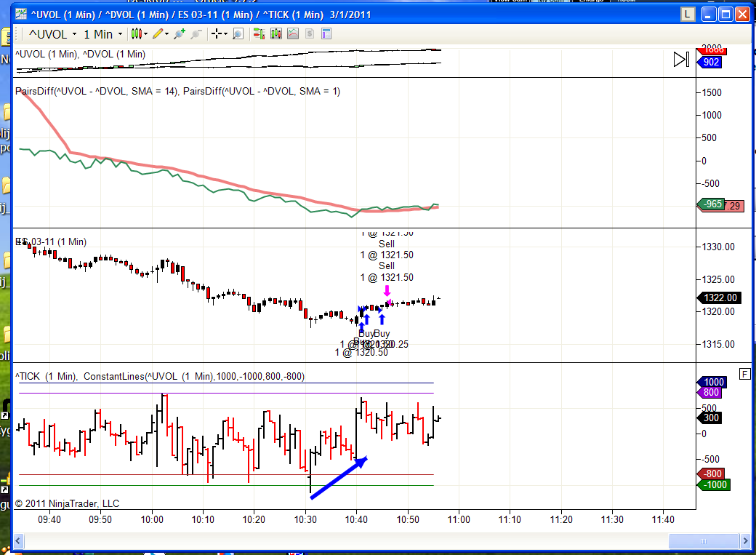Click the purple 800 line marker
This screenshot has width=756, height=555.
pyautogui.click(x=709, y=392)
